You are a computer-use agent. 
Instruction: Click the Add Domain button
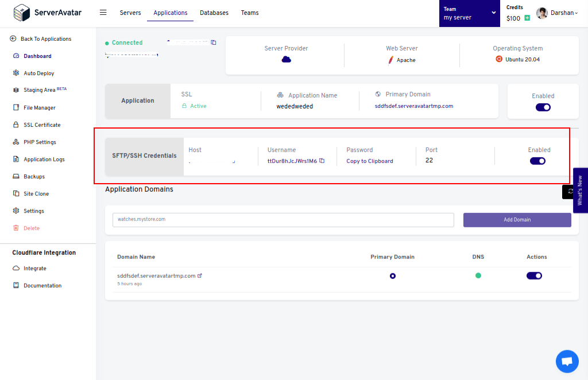tap(517, 220)
